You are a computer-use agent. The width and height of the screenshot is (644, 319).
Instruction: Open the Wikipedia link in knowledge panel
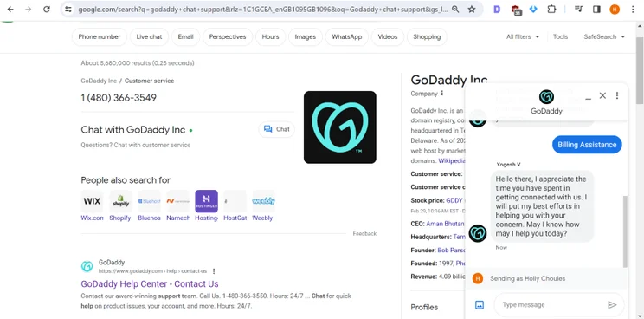click(452, 160)
